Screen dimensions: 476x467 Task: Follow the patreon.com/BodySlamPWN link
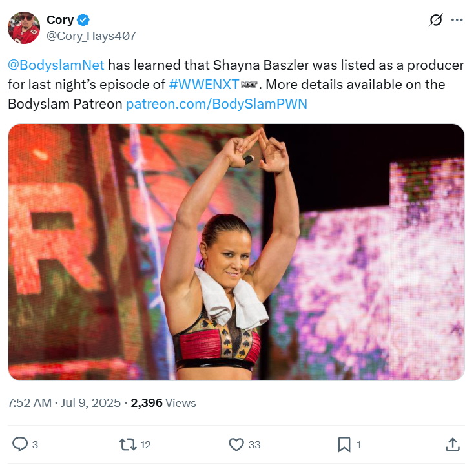pyautogui.click(x=216, y=103)
